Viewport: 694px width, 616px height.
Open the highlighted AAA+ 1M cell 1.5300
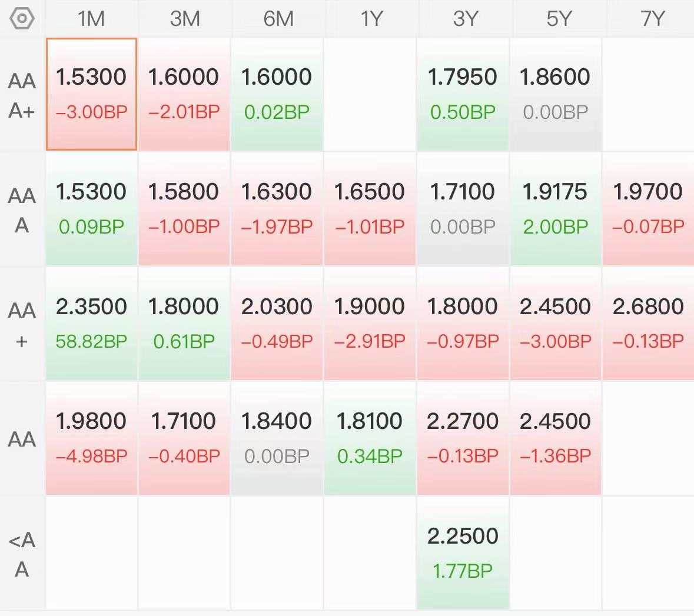[x=91, y=94]
